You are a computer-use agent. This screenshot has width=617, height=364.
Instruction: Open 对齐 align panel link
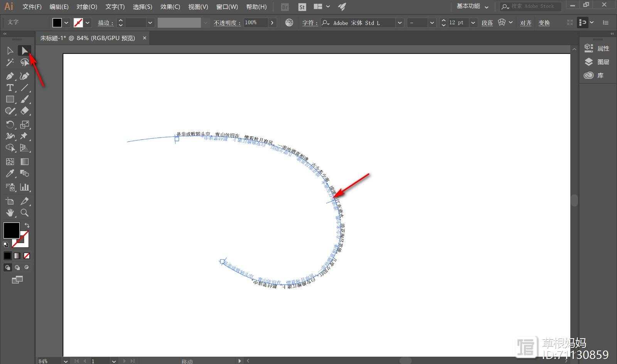click(526, 23)
